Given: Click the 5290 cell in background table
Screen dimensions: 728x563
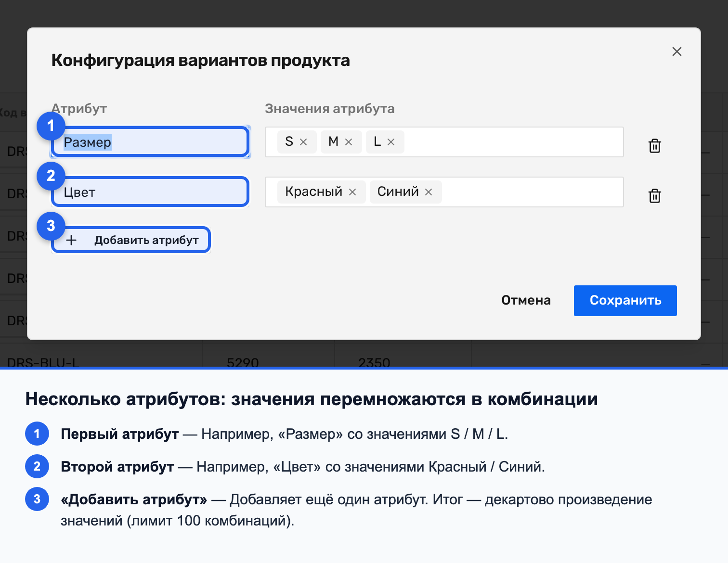Looking at the screenshot, I should pyautogui.click(x=243, y=363).
